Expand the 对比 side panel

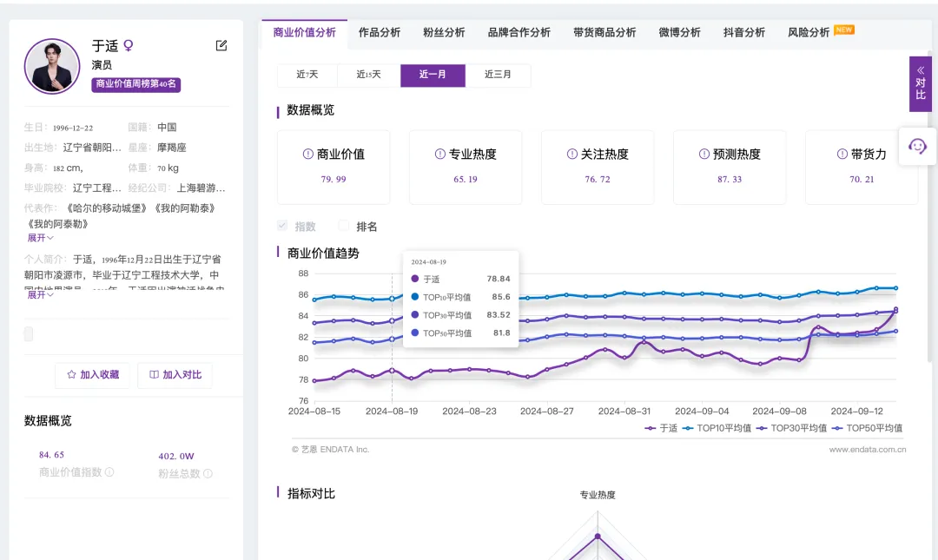tap(920, 83)
